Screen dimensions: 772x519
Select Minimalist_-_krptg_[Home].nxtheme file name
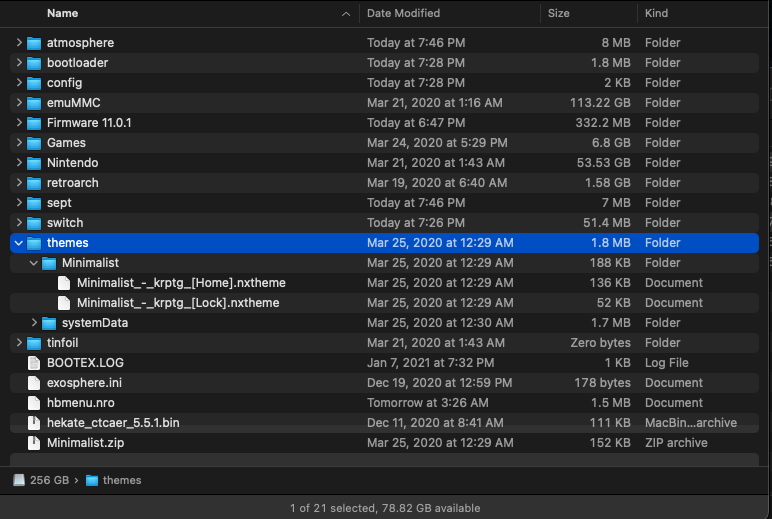pos(181,283)
